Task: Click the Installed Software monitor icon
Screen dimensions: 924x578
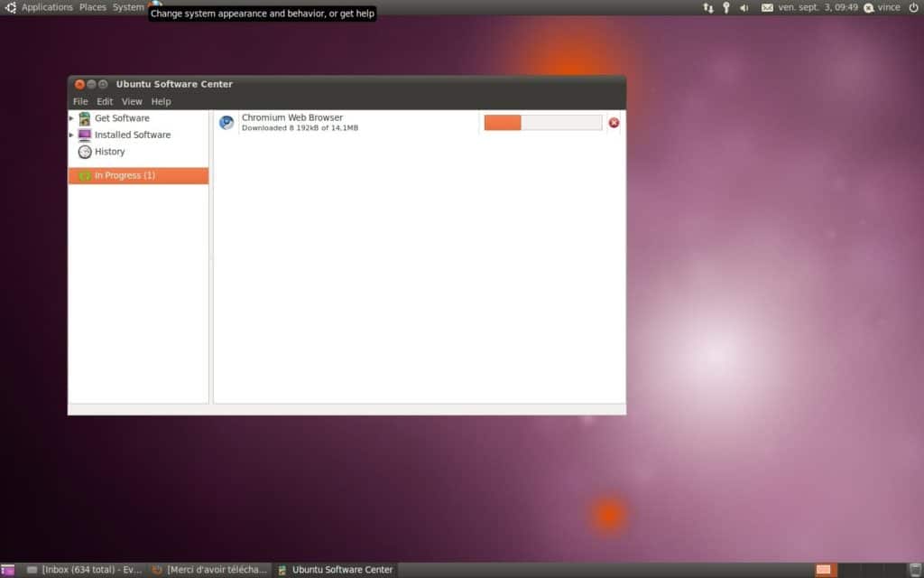Action: pyautogui.click(x=85, y=135)
